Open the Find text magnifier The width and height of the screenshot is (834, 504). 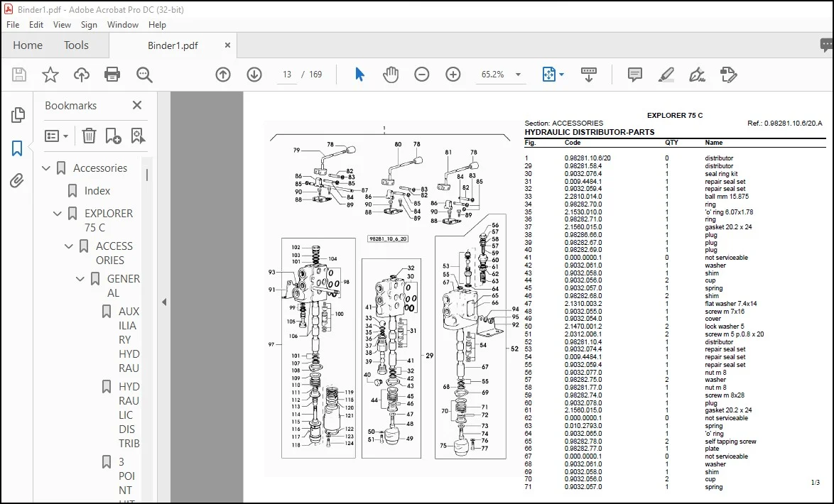click(x=144, y=75)
